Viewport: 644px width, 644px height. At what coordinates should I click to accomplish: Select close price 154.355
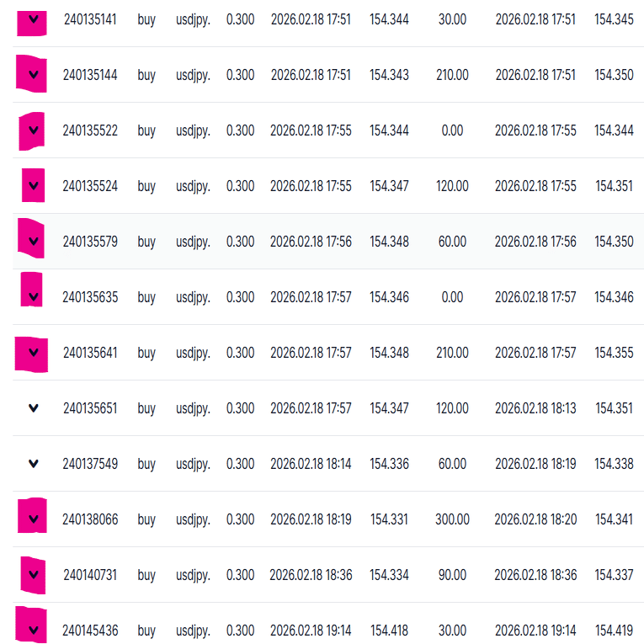[614, 353]
